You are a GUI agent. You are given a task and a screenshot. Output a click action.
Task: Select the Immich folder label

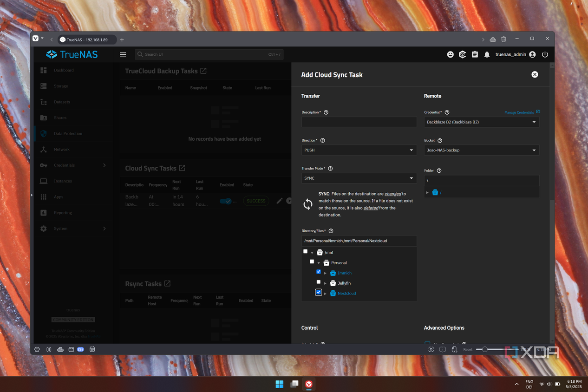pyautogui.click(x=345, y=273)
